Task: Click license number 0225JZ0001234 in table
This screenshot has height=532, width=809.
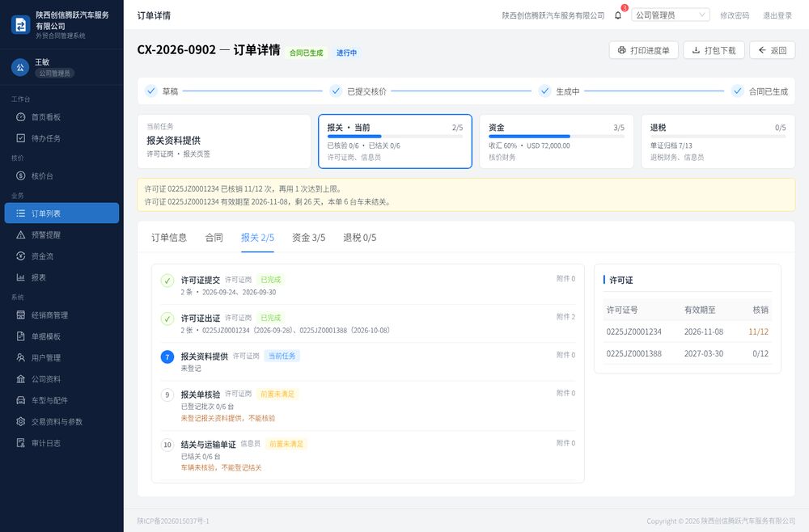Action: tap(633, 332)
